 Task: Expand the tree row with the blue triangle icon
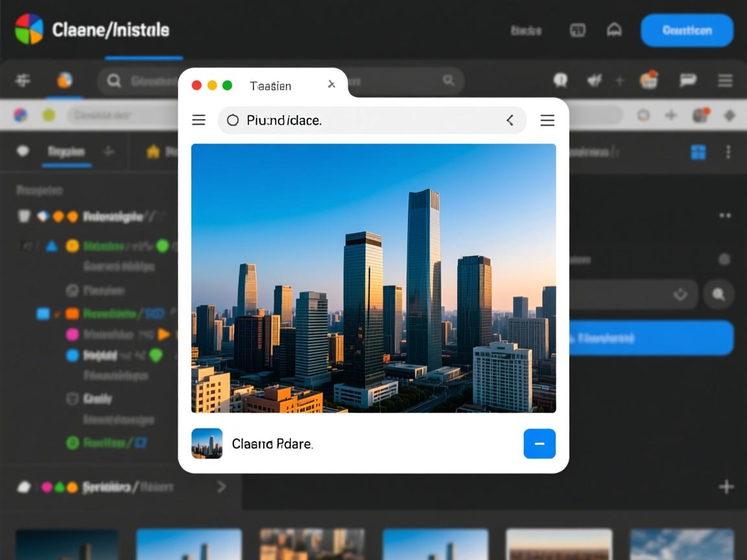click(52, 246)
